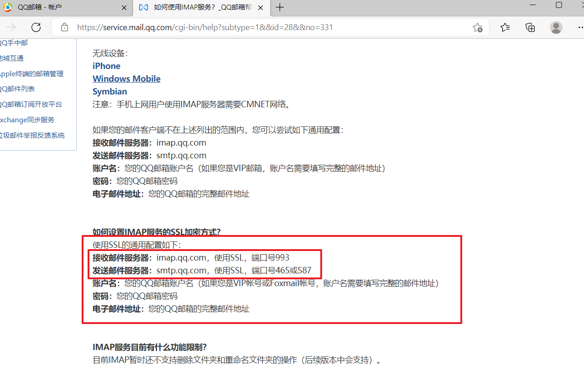Maximize the browser window
584x392 pixels.
tap(559, 5)
